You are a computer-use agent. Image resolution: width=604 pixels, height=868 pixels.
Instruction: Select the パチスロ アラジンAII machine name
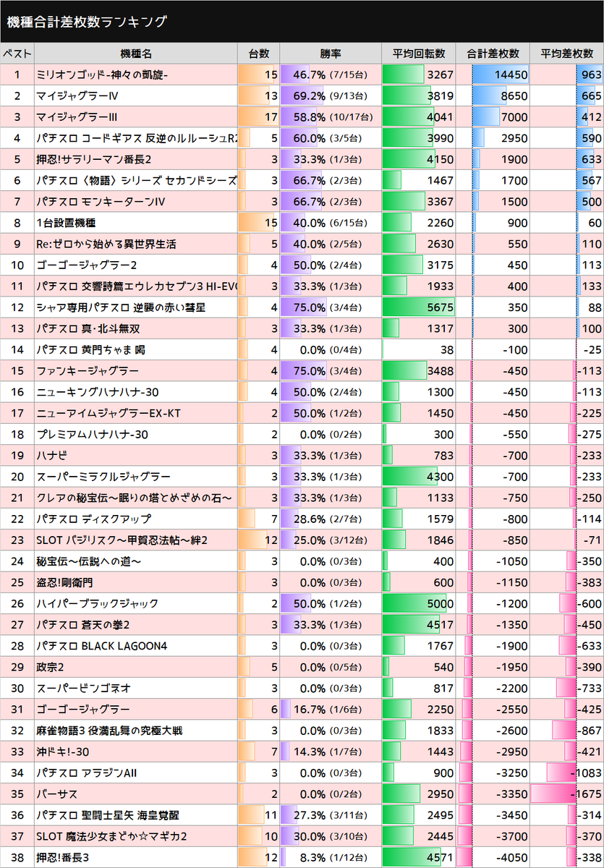click(86, 773)
